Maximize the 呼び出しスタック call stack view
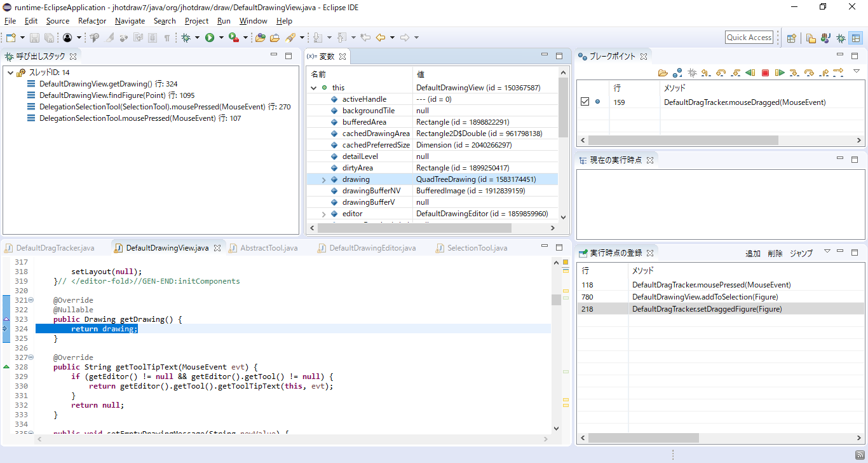This screenshot has height=463, width=868. pos(288,56)
